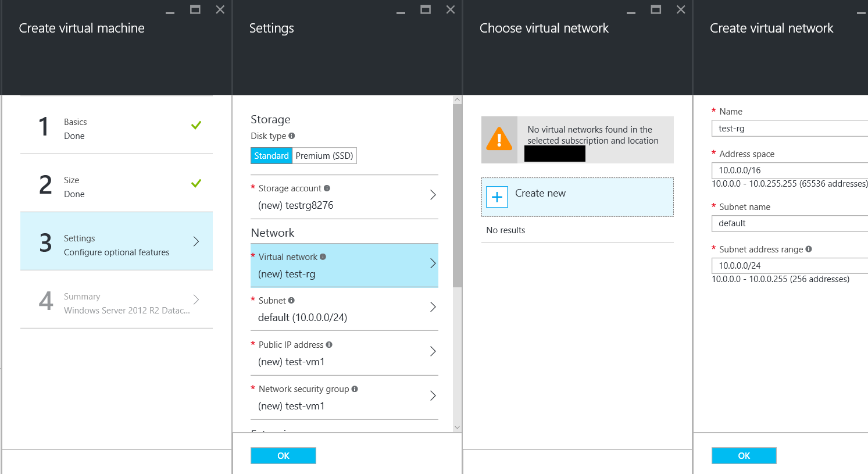This screenshot has height=474, width=868.
Task: Click the Disk type info icon
Action: pos(292,136)
